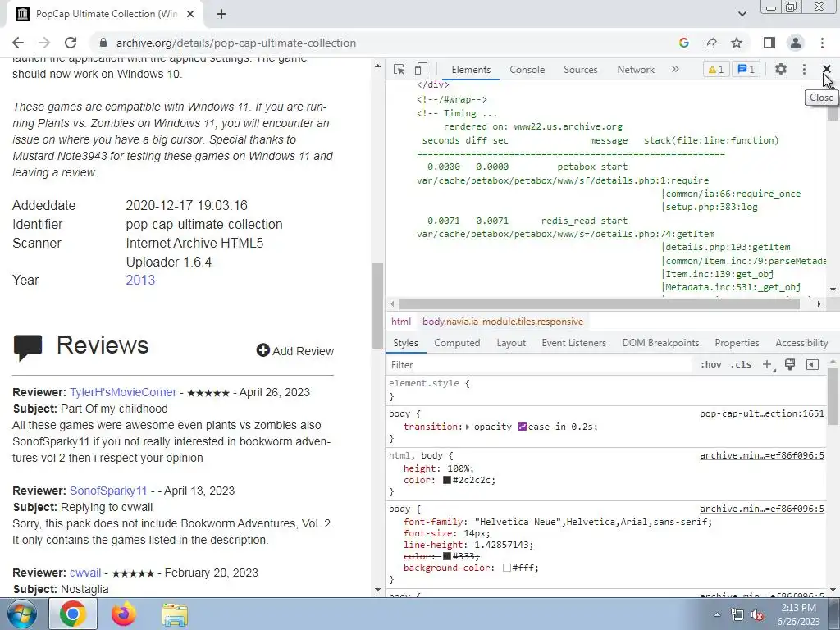
Task: Click the #fff background color swatch
Action: [x=507, y=568]
